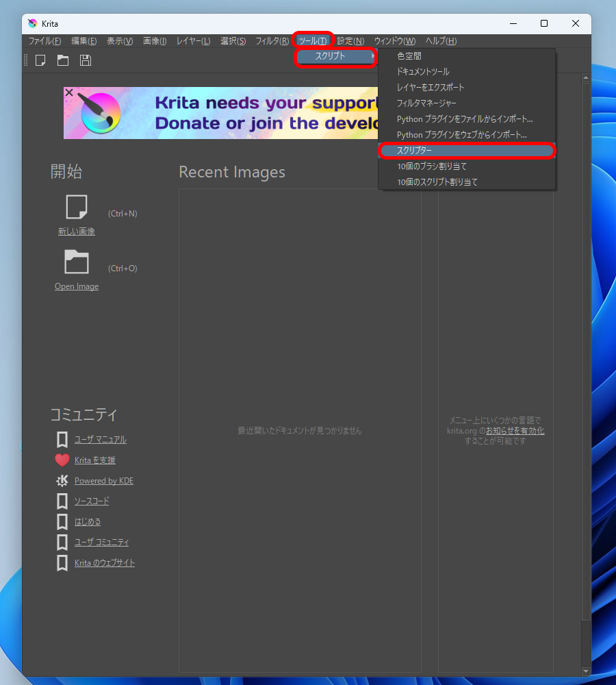Close the Krita donation banner
Image resolution: width=616 pixels, height=685 pixels.
[x=69, y=92]
